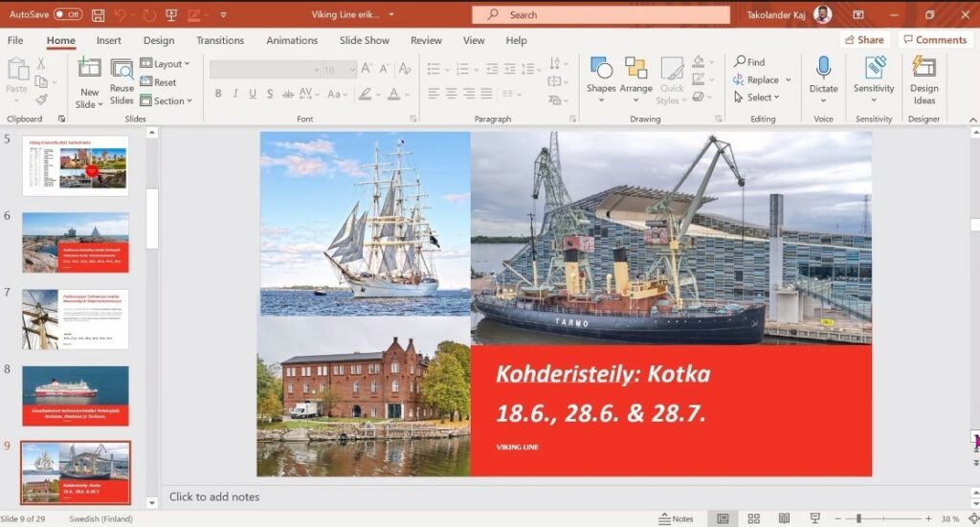
Task: Click the Save icon in title bar
Action: tap(98, 15)
